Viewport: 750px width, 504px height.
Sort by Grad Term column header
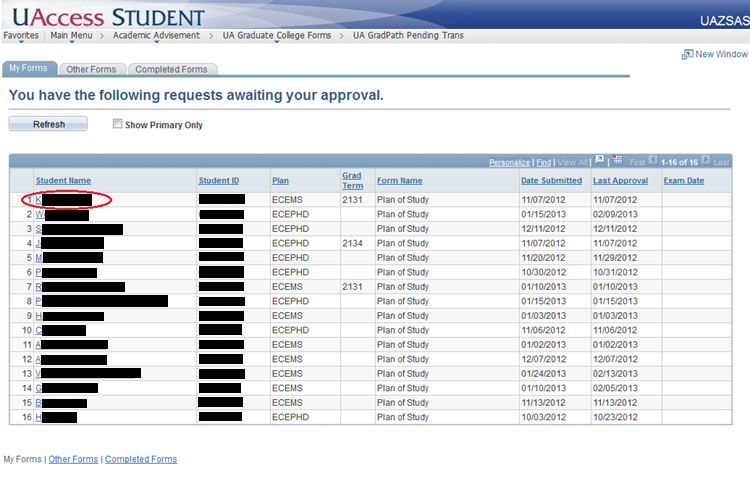coord(353,181)
